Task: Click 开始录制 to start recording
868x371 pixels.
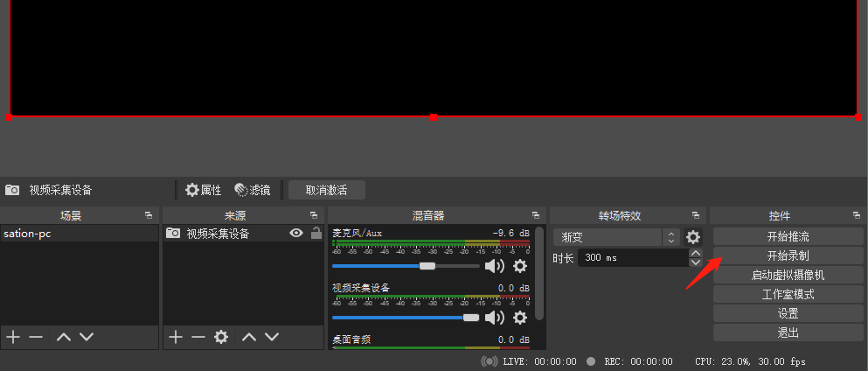Action: [x=788, y=255]
